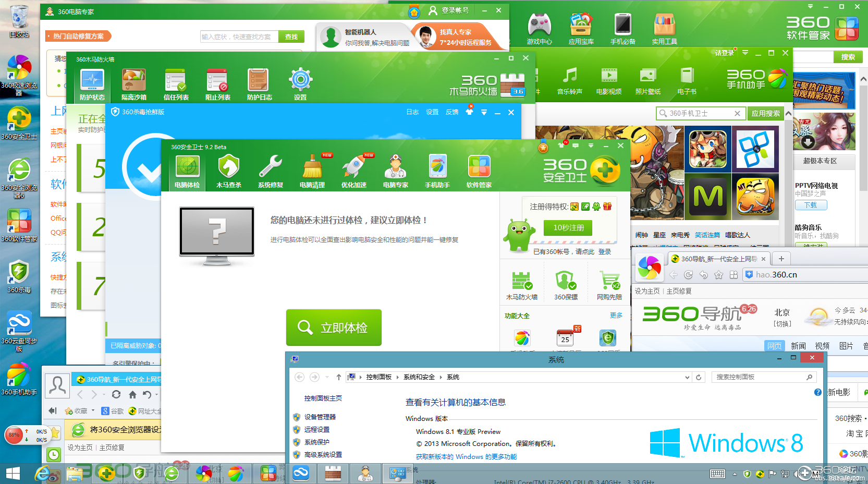Viewport: 868px width, 484px height.
Task: Click 登录 link in 360安全卫士
Action: pos(605,251)
